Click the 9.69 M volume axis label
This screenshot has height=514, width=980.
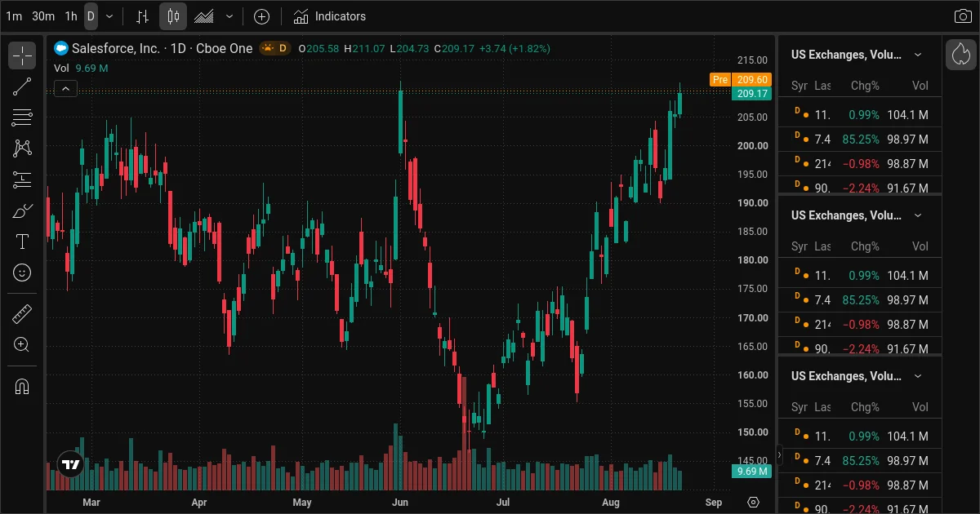[x=751, y=472]
